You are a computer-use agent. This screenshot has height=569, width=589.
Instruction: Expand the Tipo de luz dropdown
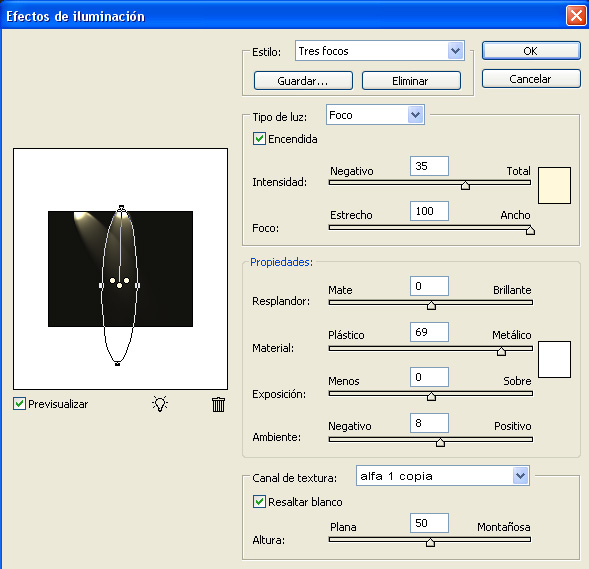pyautogui.click(x=375, y=115)
